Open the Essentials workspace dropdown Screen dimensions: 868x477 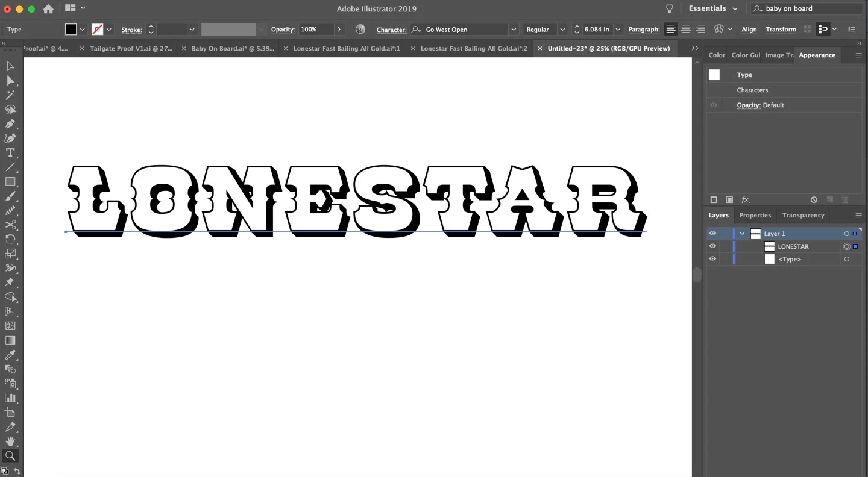tap(713, 8)
